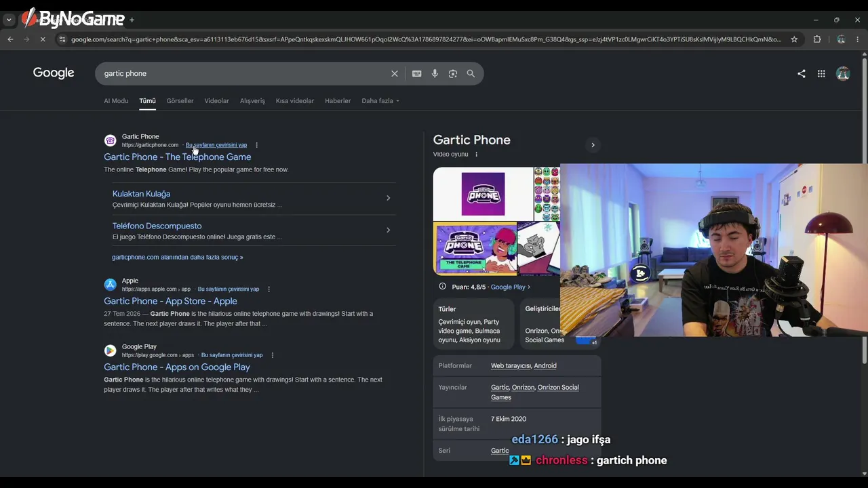Viewport: 868px width, 488px height.
Task: Clear the search query text
Action: pos(395,73)
